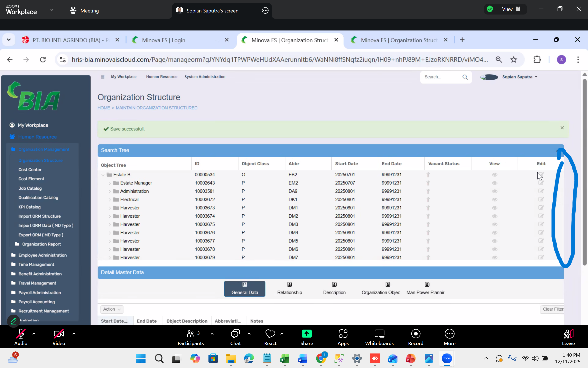Switch to the Relationship tab
Screen dimensions: 588x368
coord(289,289)
